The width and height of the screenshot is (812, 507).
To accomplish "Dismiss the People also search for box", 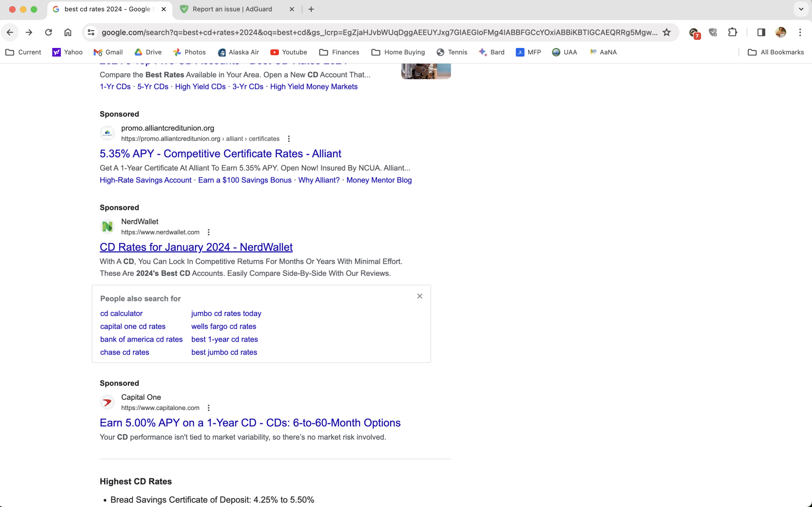I will (x=419, y=296).
